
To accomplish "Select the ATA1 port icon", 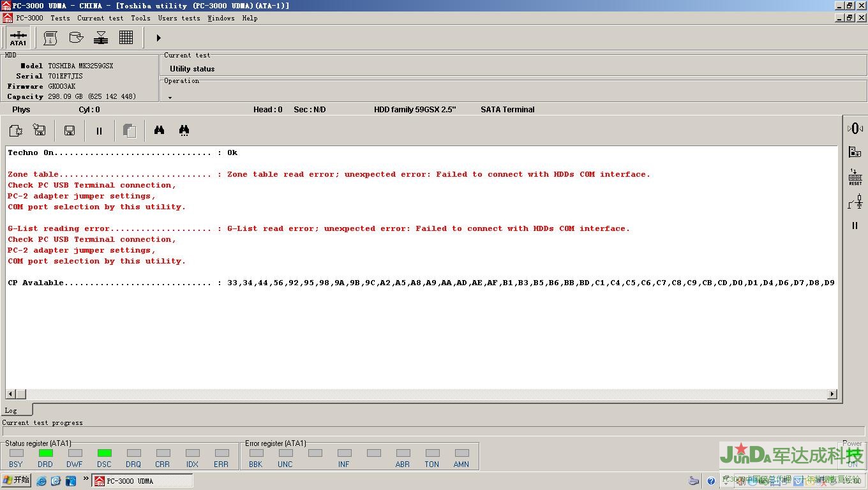I will coord(19,38).
